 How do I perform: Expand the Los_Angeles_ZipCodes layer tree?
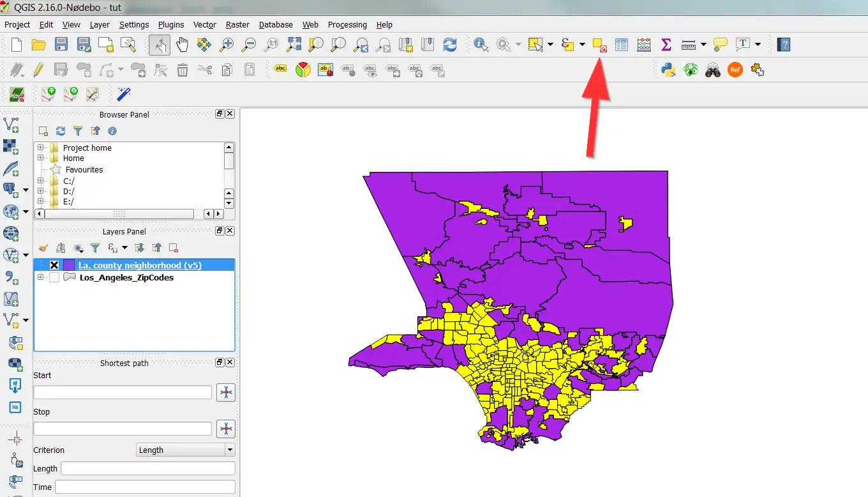tap(41, 277)
